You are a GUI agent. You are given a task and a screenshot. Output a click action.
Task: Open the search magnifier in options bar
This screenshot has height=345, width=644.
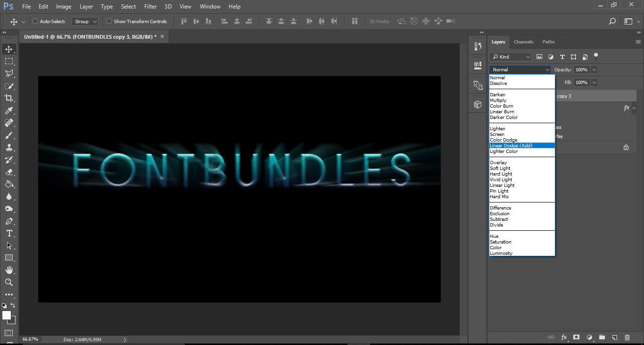612,21
